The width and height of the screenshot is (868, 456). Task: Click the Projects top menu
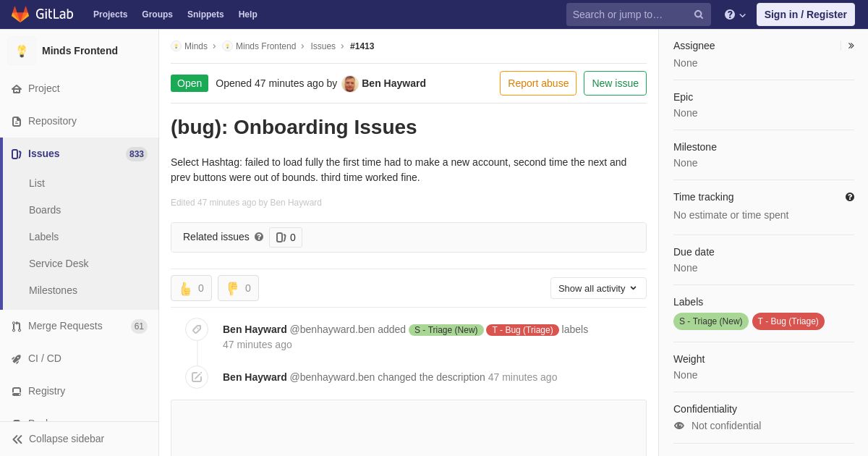(x=110, y=14)
